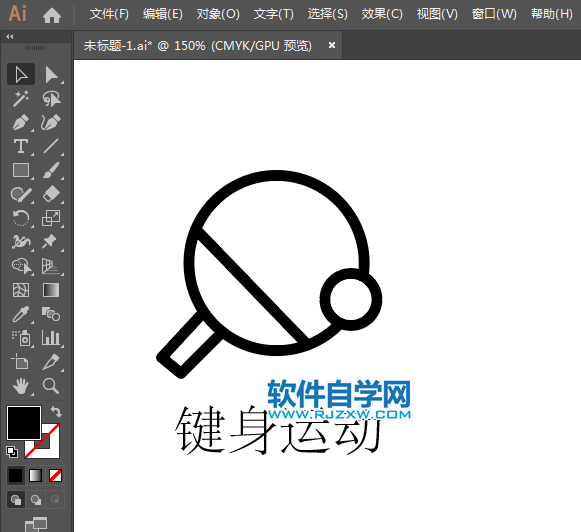This screenshot has height=532, width=581.
Task: Open the 视图(V) menu
Action: (x=437, y=14)
